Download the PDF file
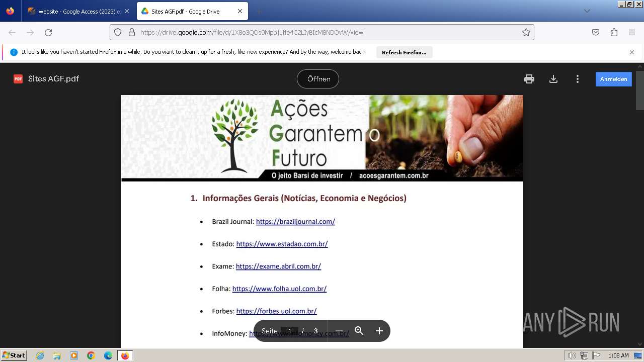The height and width of the screenshot is (362, 644). tap(553, 79)
